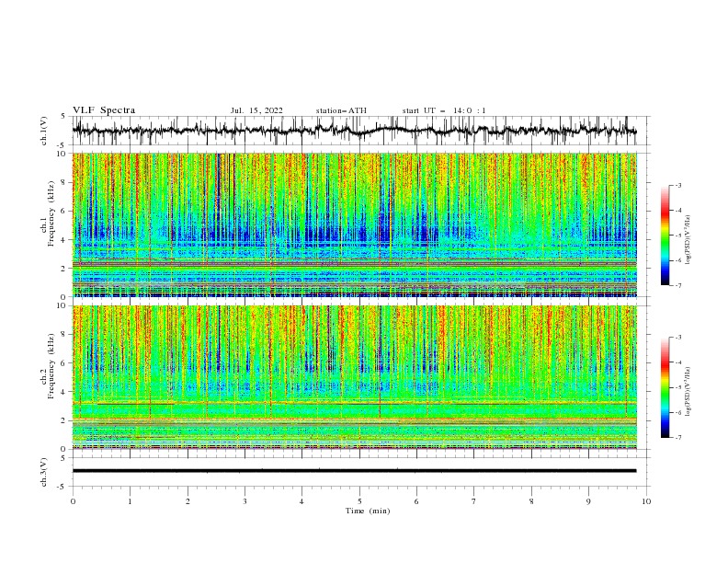Click the upper color scale bar

[x=665, y=236]
